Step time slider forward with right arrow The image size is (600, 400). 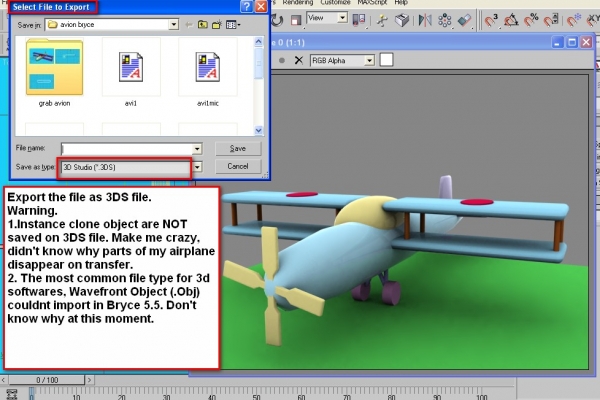90,380
